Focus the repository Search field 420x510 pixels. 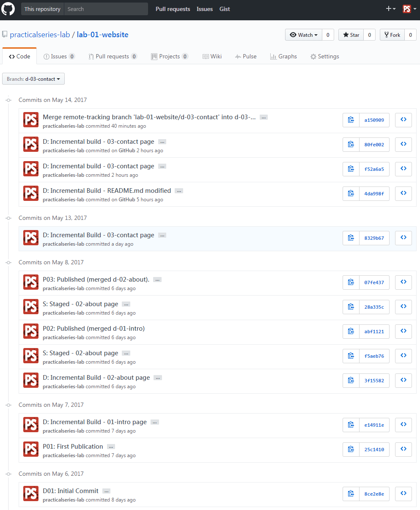[106, 9]
